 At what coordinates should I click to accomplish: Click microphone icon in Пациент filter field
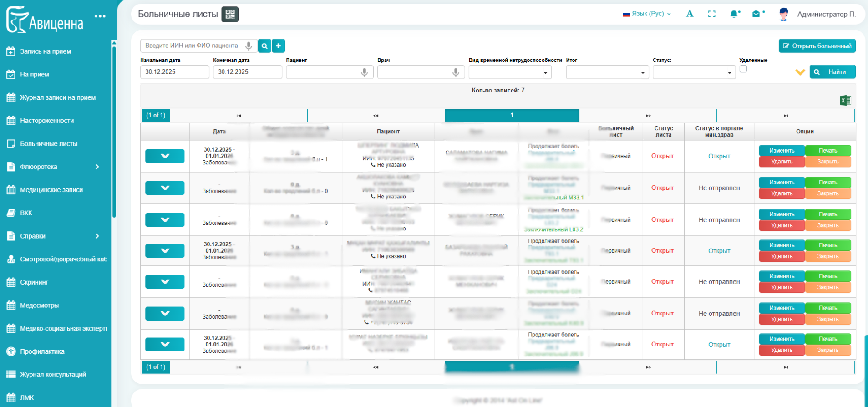pyautogui.click(x=364, y=72)
